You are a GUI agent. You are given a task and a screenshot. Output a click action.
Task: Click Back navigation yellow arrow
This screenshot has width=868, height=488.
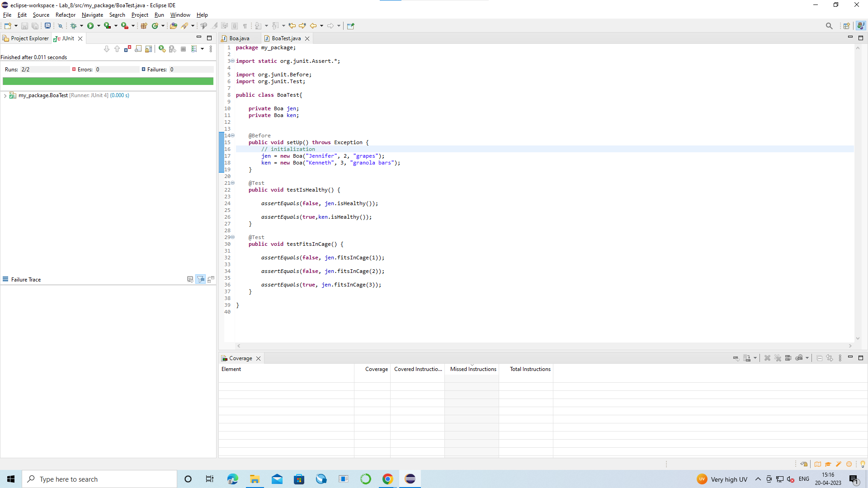point(313,26)
